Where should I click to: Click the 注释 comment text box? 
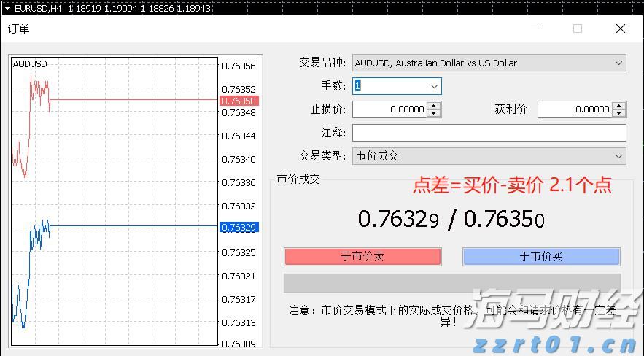pos(489,133)
